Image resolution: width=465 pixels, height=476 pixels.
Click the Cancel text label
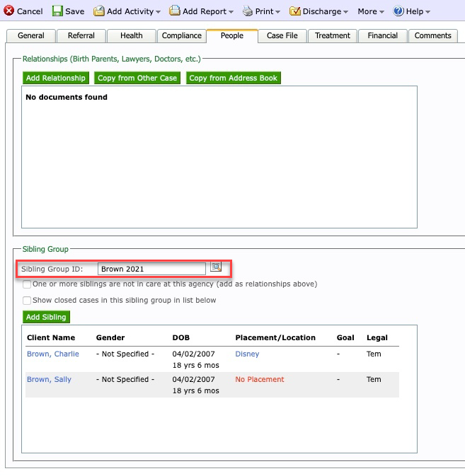coord(30,11)
